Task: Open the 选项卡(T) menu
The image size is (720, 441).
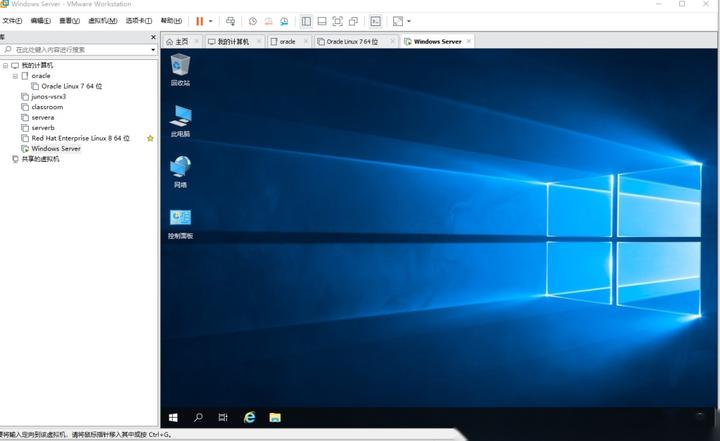Action: click(139, 21)
